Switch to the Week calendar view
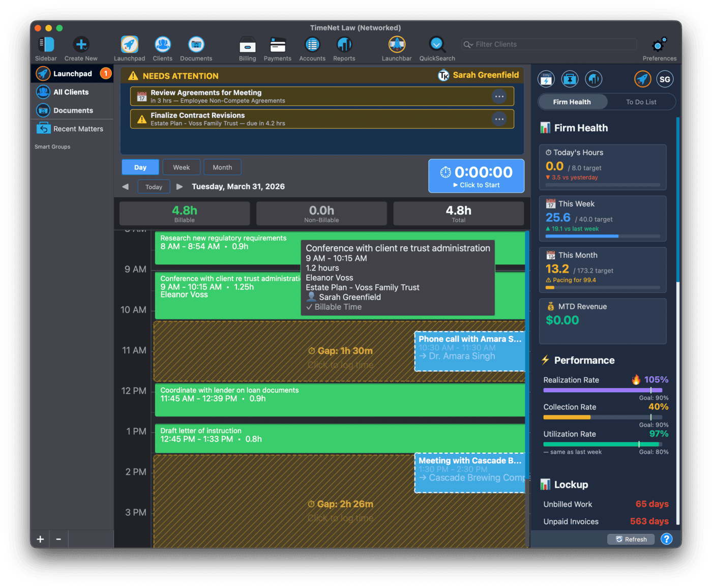 181,167
